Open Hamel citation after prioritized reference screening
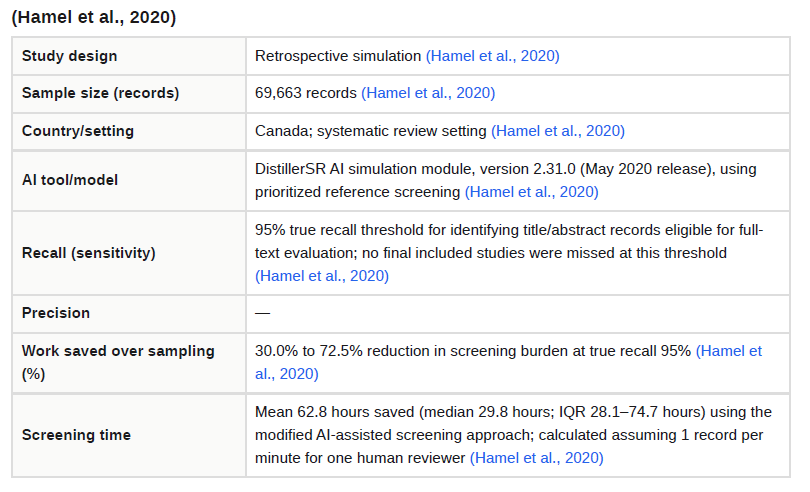810x492 pixels. (x=532, y=192)
